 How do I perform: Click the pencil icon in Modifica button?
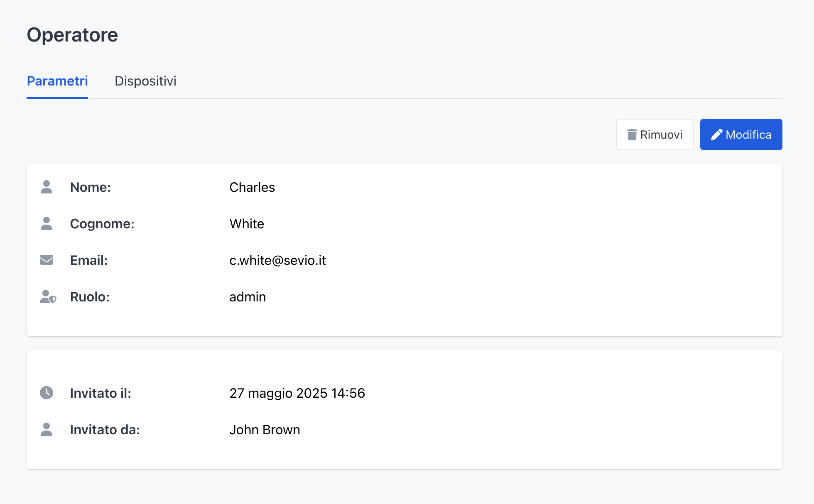(716, 135)
